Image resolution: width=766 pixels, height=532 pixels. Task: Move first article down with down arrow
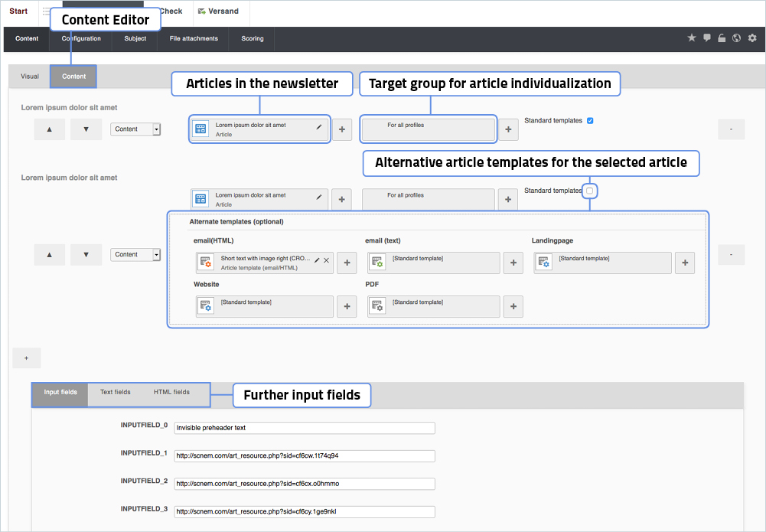[x=86, y=129]
